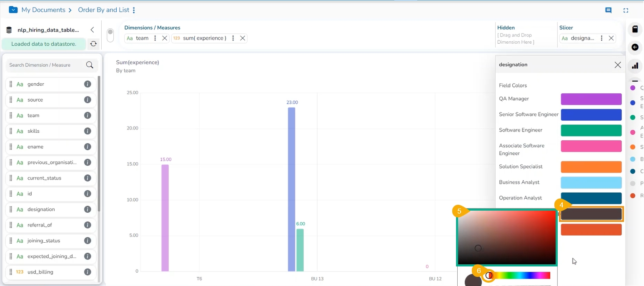This screenshot has width=644, height=286.
Task: Click the QA Manager purple color swatch
Action: pyautogui.click(x=591, y=99)
